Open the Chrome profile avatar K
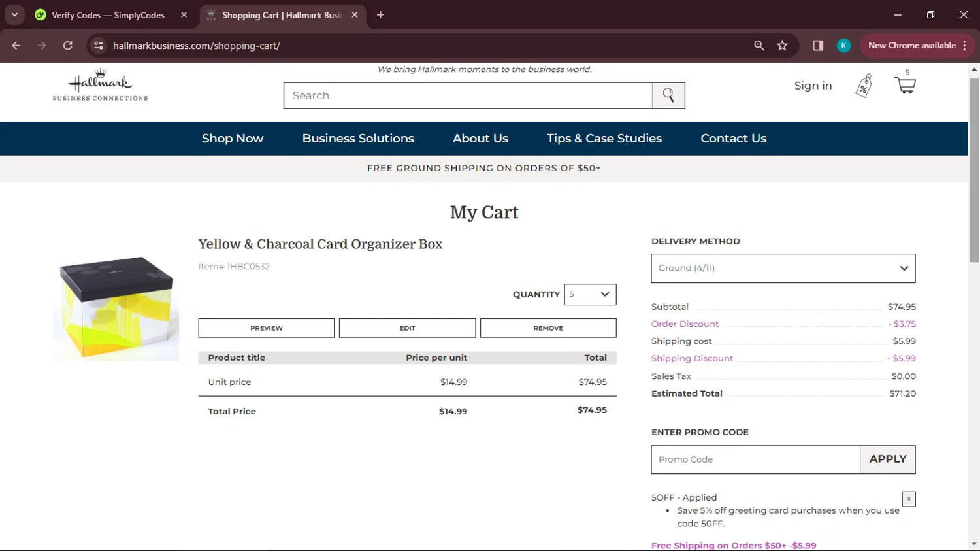980x551 pixels. pyautogui.click(x=844, y=46)
